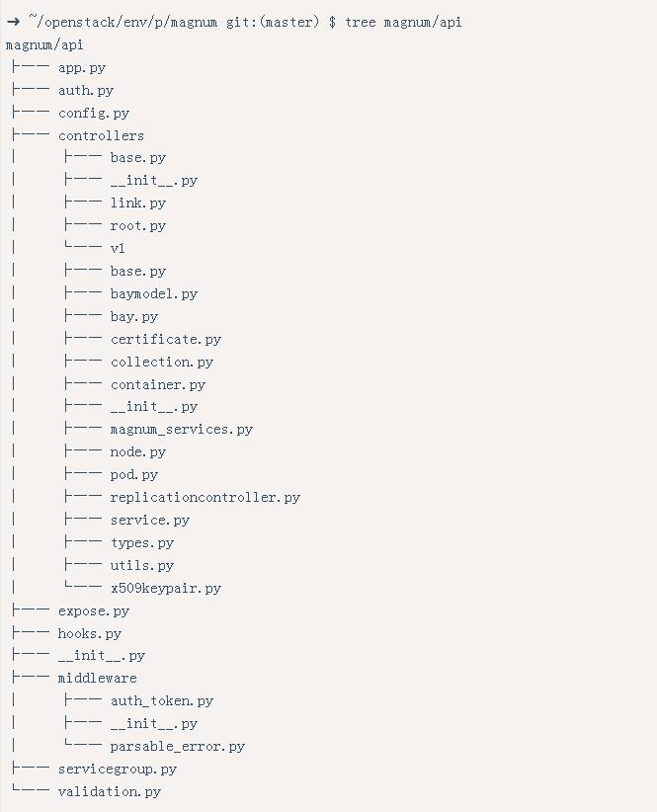Click collection.py in the listing
657x812 pixels.
[162, 362]
